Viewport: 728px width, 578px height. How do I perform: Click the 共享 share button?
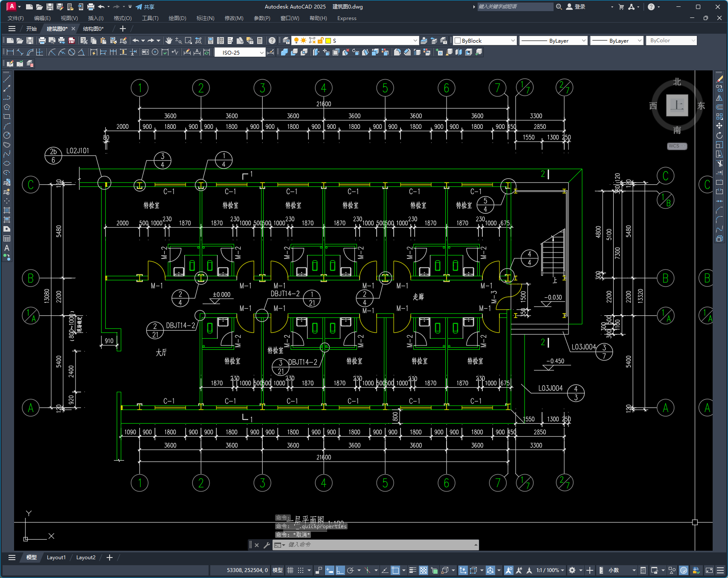[145, 7]
